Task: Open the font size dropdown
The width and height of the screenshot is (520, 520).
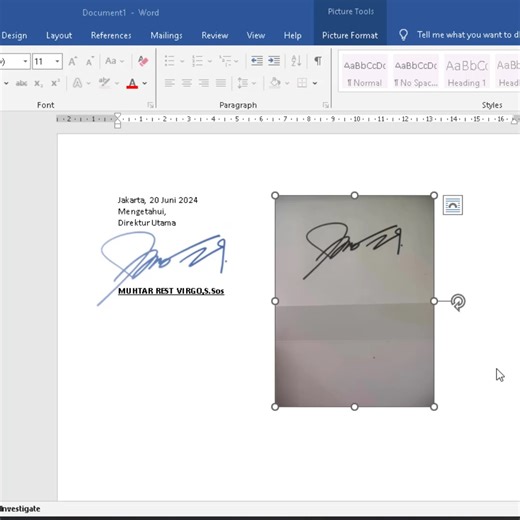Action: [x=57, y=61]
